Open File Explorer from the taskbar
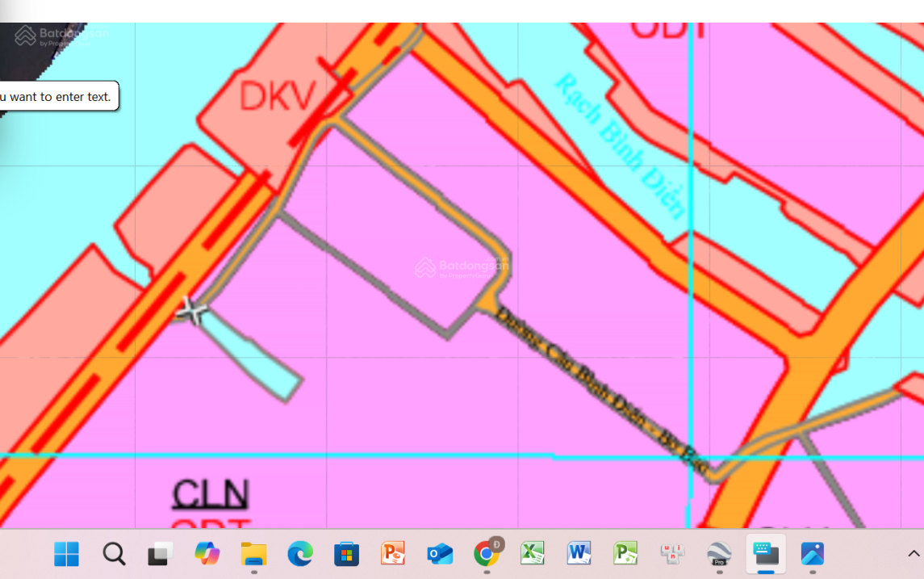Viewport: 924px width, 579px height. pos(253,554)
